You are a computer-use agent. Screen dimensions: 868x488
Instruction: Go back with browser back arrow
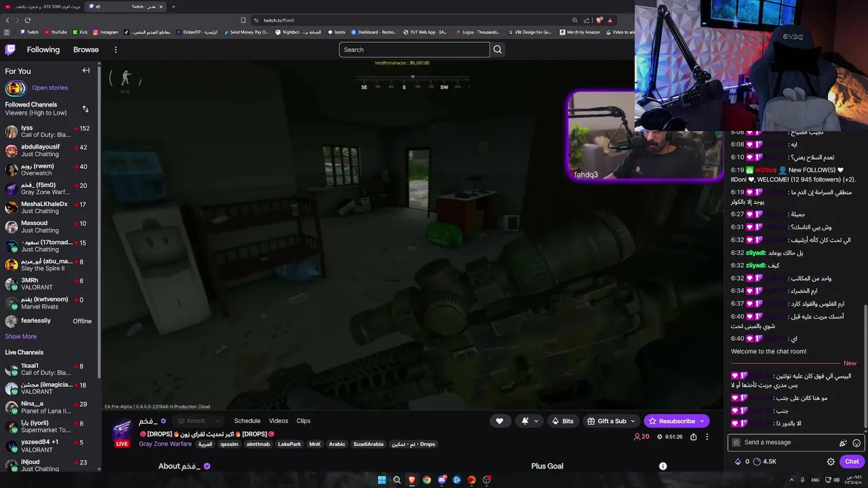[x=7, y=20]
